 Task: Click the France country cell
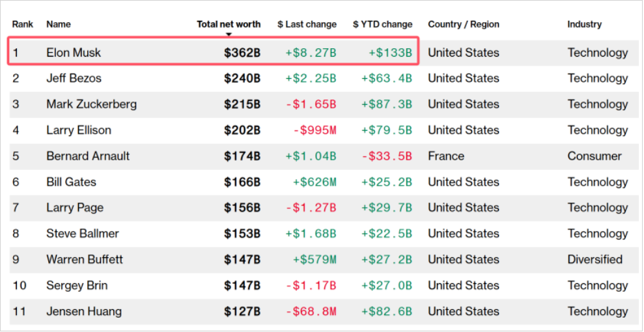pos(446,156)
